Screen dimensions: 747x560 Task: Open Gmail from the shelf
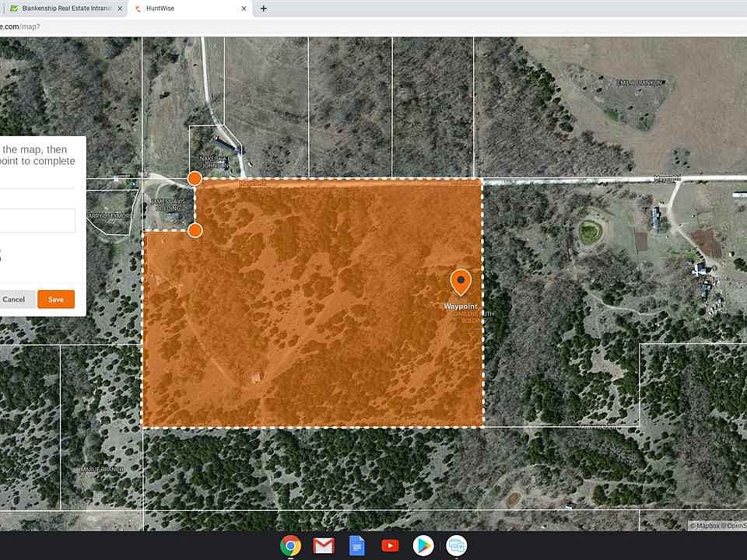(324, 546)
